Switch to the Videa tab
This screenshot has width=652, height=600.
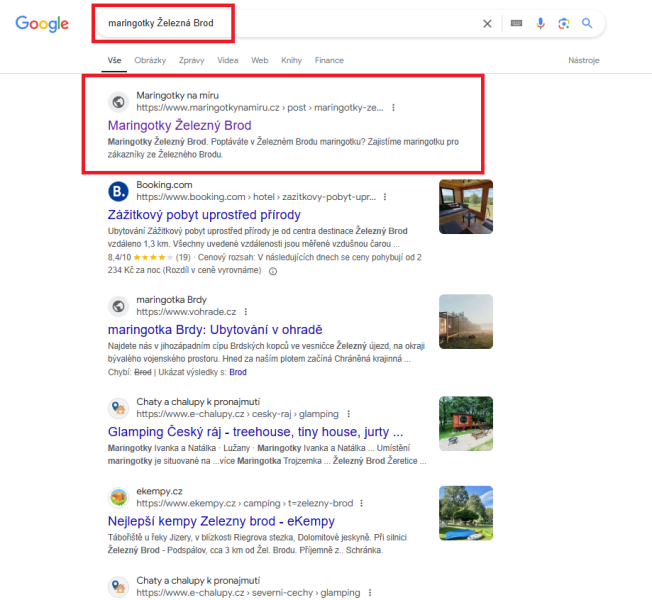[x=228, y=61]
